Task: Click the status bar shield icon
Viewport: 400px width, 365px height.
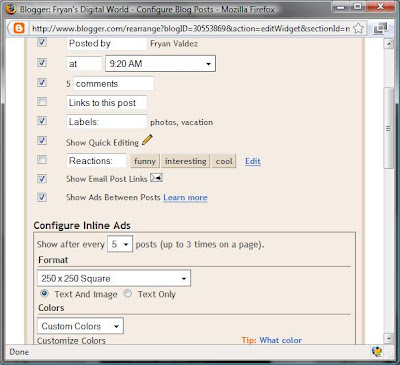Action: point(377,351)
